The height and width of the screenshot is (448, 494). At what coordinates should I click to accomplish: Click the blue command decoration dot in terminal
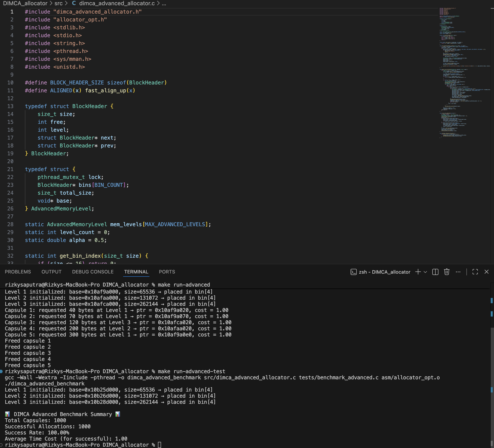pyautogui.click(x=2, y=371)
